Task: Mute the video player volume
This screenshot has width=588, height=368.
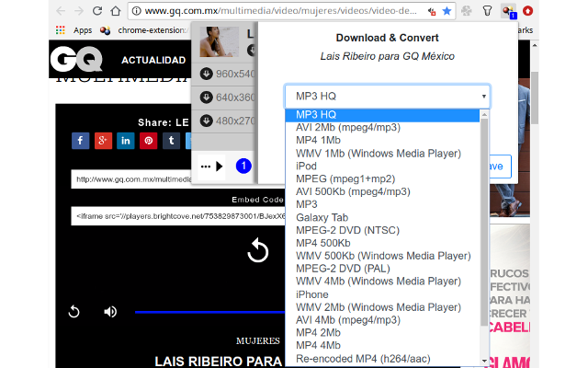Action: pyautogui.click(x=110, y=312)
